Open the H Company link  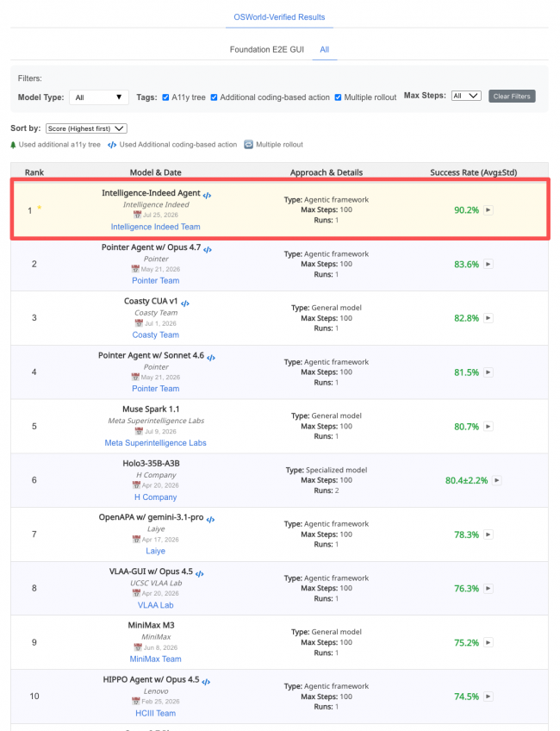pyautogui.click(x=156, y=497)
